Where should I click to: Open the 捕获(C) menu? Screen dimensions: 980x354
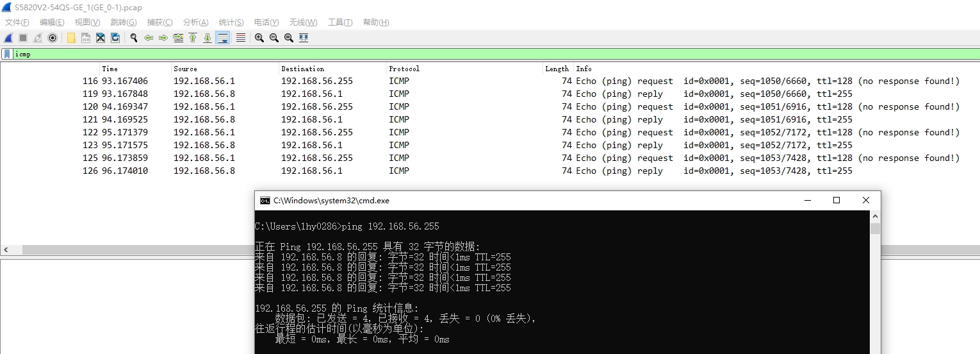click(x=159, y=22)
